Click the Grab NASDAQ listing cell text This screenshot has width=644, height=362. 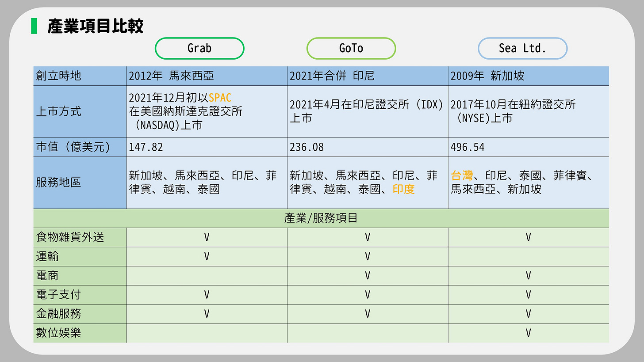coord(186,111)
